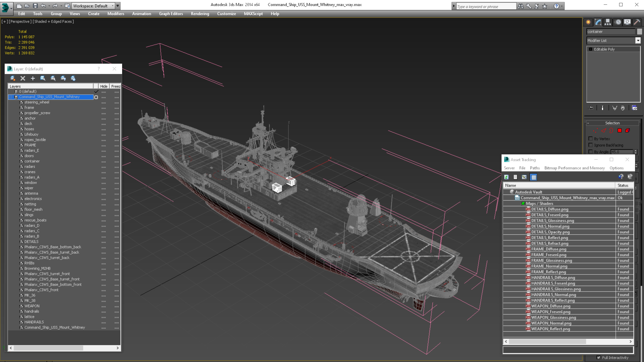Click the [Shaded + Edged Faces] viewport label
The width and height of the screenshot is (644, 362).
(x=53, y=21)
